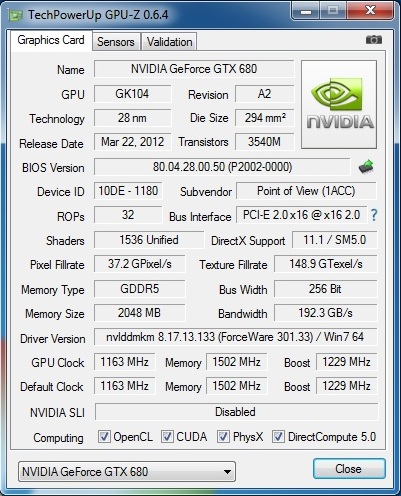Click the 'BIOS Version' label
401x496 pixels.
coord(53,168)
